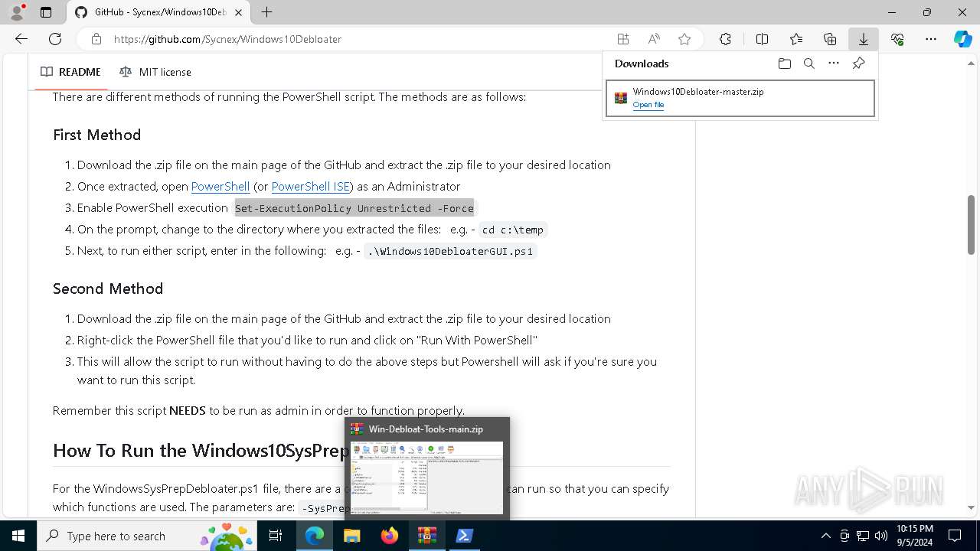Screen dimensions: 980x551
Task: Open the PowerShell hyperlink
Action: tap(220, 186)
